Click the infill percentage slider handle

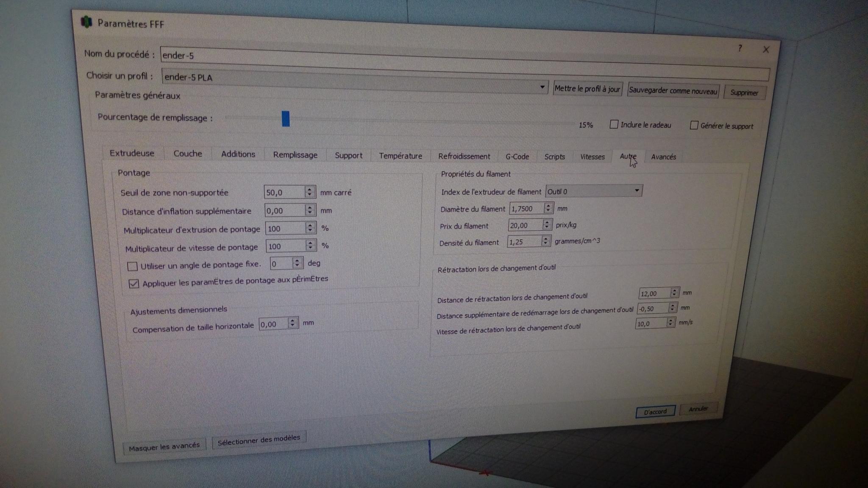(286, 118)
